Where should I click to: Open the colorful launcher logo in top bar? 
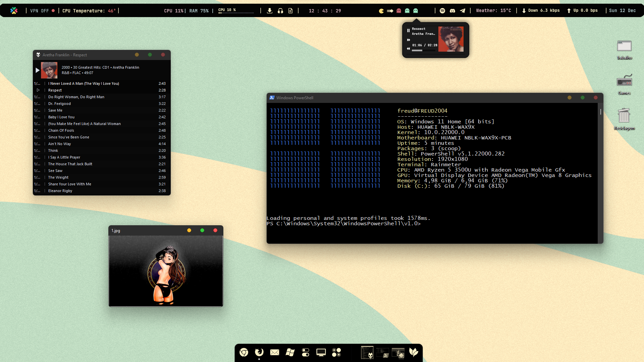[14, 11]
